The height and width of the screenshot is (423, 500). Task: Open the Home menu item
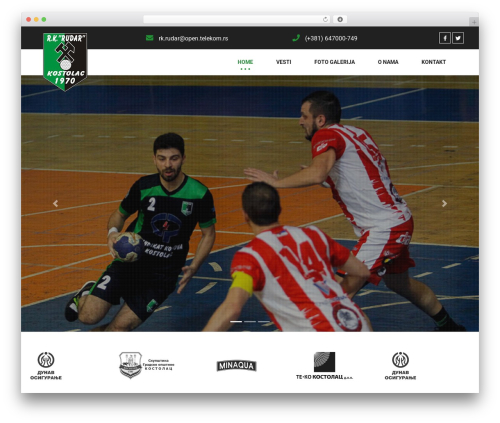pyautogui.click(x=245, y=62)
